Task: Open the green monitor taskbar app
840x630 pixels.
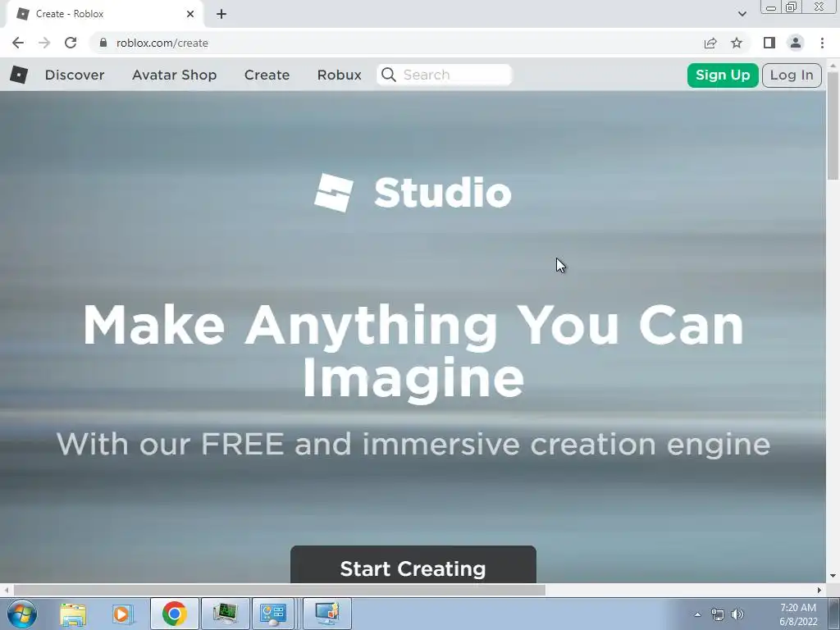Action: pyautogui.click(x=225, y=614)
